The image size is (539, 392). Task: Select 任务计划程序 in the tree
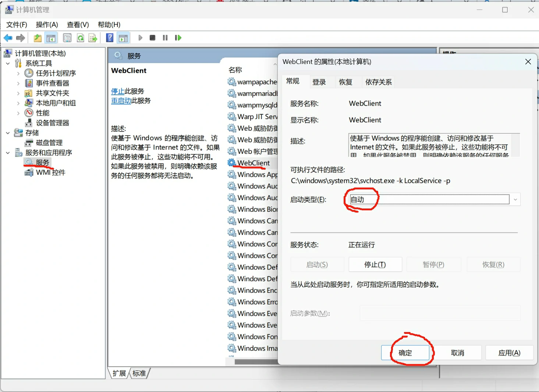pyautogui.click(x=56, y=73)
